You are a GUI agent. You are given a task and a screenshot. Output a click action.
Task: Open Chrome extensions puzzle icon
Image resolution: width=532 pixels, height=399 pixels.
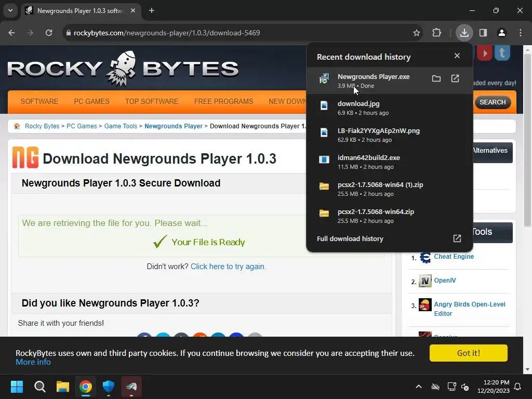pos(436,33)
